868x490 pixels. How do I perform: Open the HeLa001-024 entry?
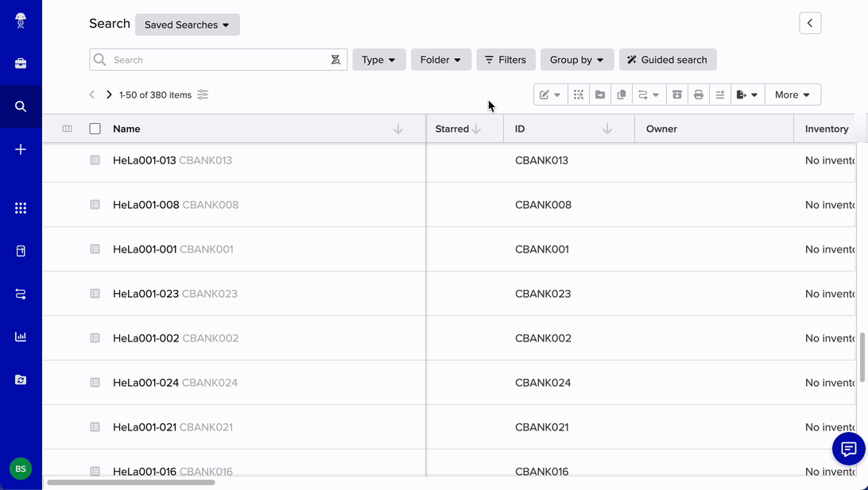point(145,383)
